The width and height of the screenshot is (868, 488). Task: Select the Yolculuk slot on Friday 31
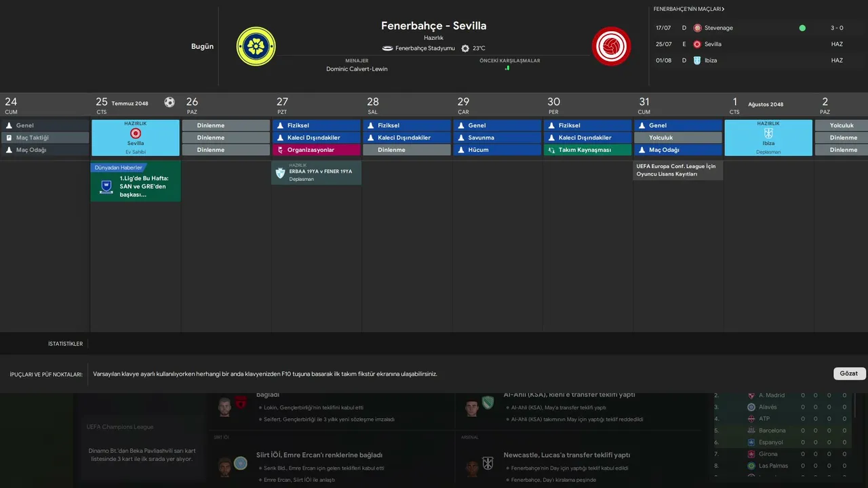coord(678,138)
